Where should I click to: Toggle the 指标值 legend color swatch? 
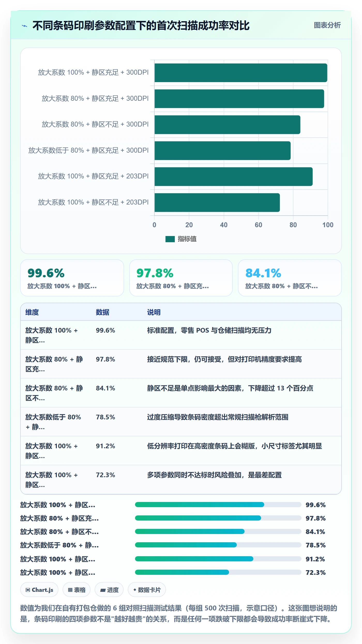(170, 239)
